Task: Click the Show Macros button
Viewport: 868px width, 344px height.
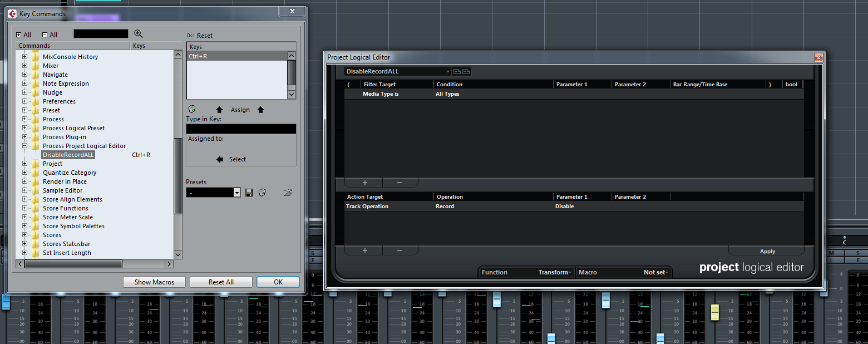Action: point(154,282)
